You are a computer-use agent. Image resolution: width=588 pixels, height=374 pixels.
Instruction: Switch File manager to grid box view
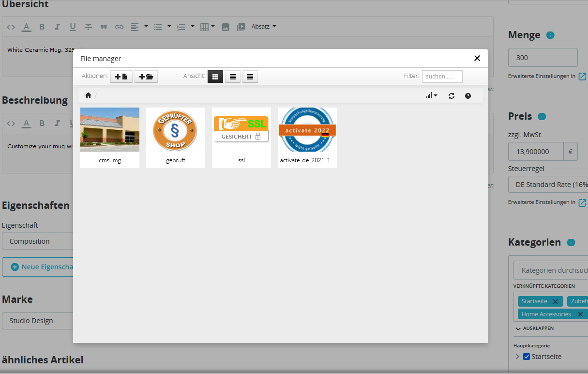[215, 77]
